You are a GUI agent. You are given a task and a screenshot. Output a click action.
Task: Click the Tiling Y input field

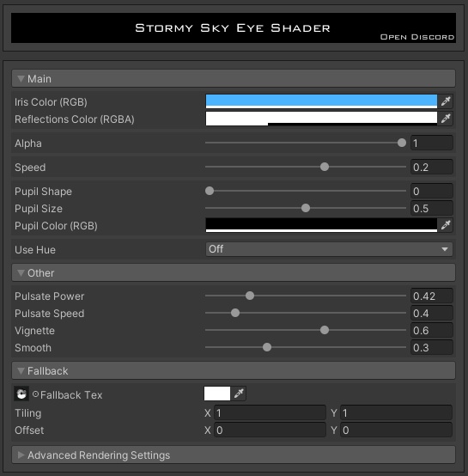396,413
